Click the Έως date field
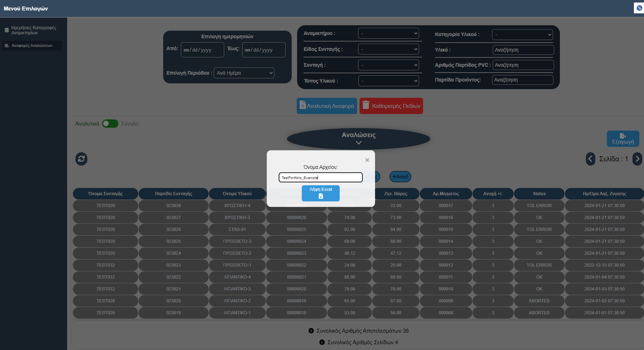This screenshot has height=350, width=644. (264, 50)
